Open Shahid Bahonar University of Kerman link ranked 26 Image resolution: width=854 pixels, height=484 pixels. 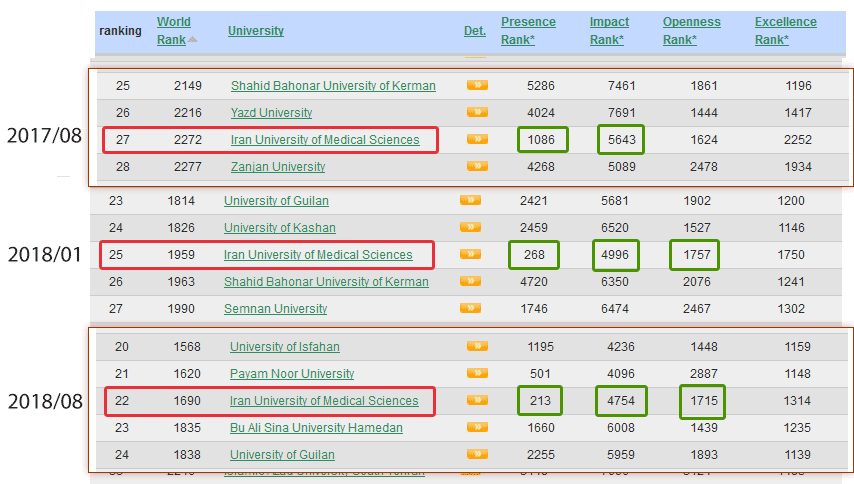tap(326, 282)
